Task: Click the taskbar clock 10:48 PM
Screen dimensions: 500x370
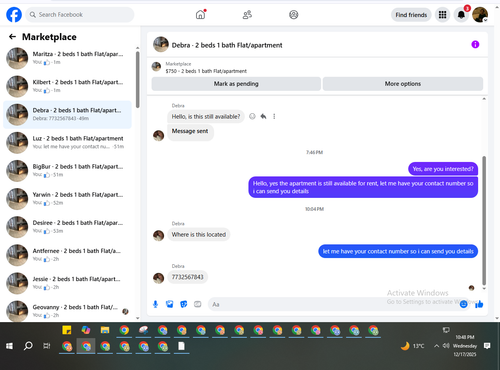Action: [x=465, y=337]
